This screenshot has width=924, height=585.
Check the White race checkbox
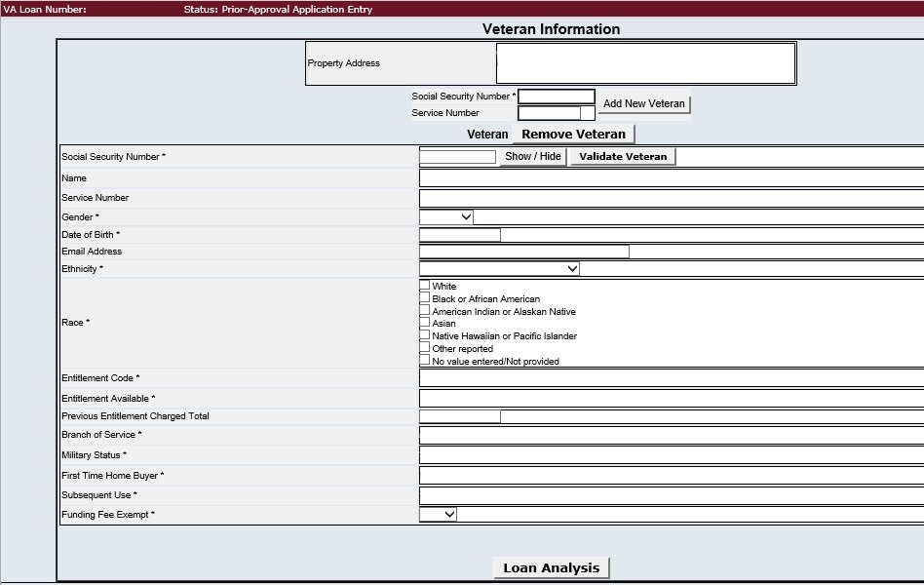coord(425,286)
